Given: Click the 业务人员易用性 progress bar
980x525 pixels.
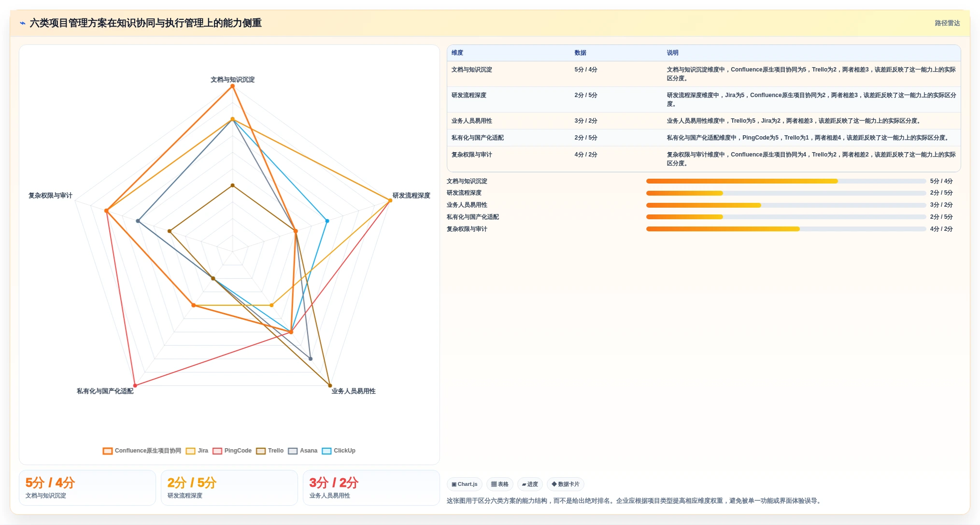Looking at the screenshot, I should pos(786,205).
